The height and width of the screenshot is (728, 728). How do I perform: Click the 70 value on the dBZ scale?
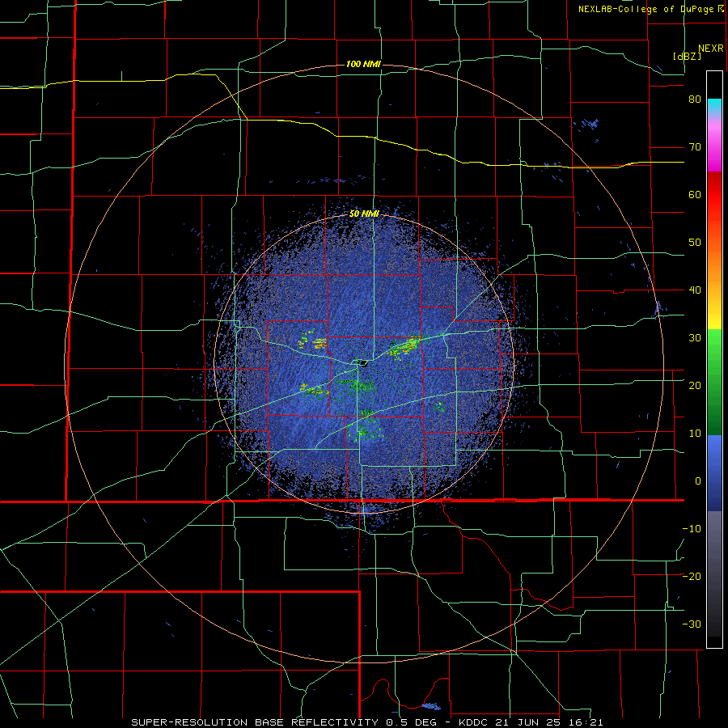(695, 147)
